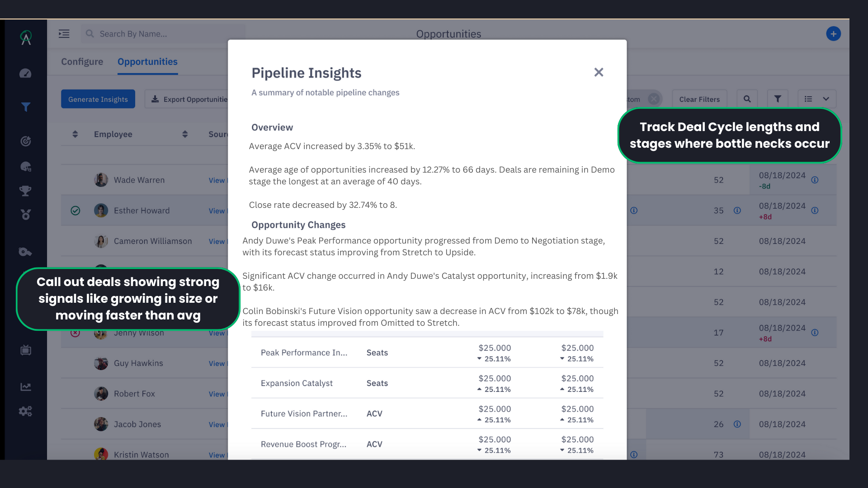Open the filter funnel toolbar button
Viewport: 868px width, 488px height.
click(778, 99)
